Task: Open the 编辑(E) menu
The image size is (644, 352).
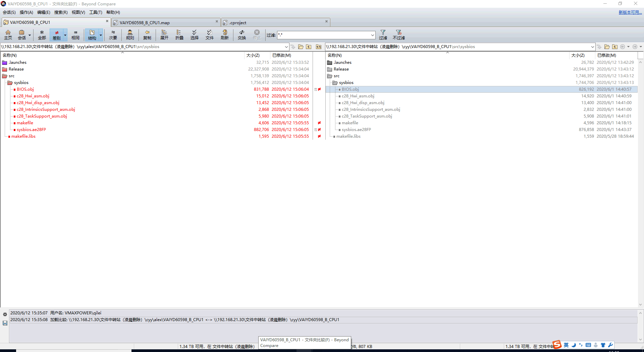Action: click(x=44, y=12)
